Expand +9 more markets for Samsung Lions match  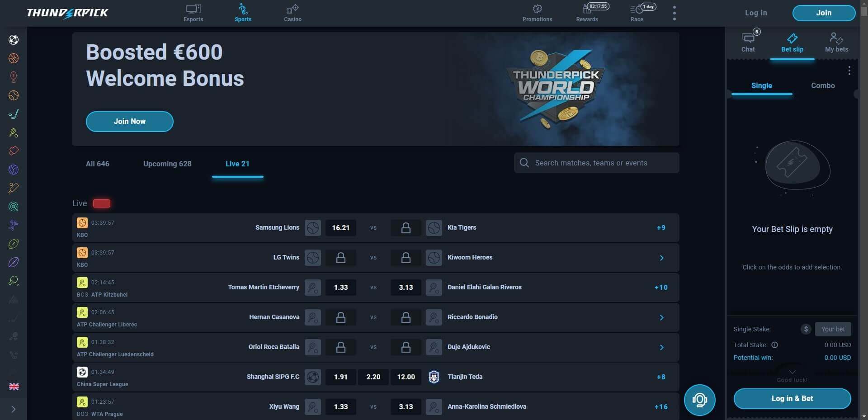coord(660,228)
